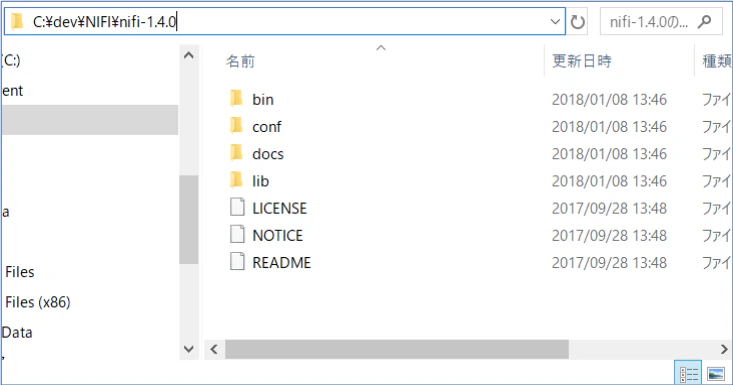Click the date cell in the README row
Viewport: 733px width, 385px height.
coord(609,263)
